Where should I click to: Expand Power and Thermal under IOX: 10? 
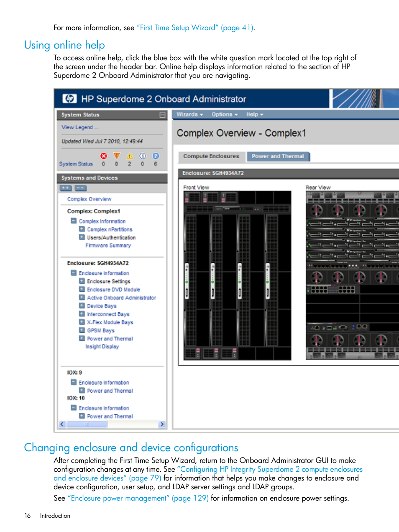tap(82, 416)
